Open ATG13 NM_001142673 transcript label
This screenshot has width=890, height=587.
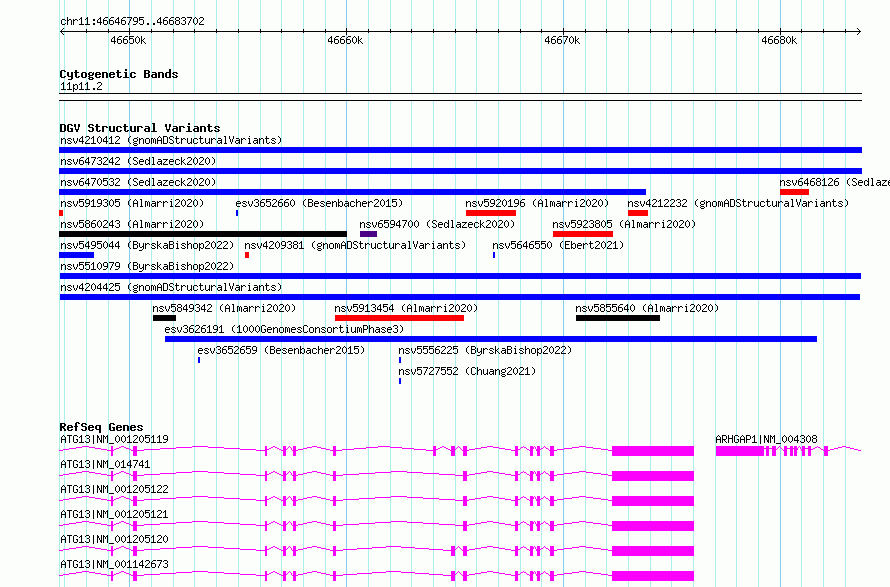point(114,564)
